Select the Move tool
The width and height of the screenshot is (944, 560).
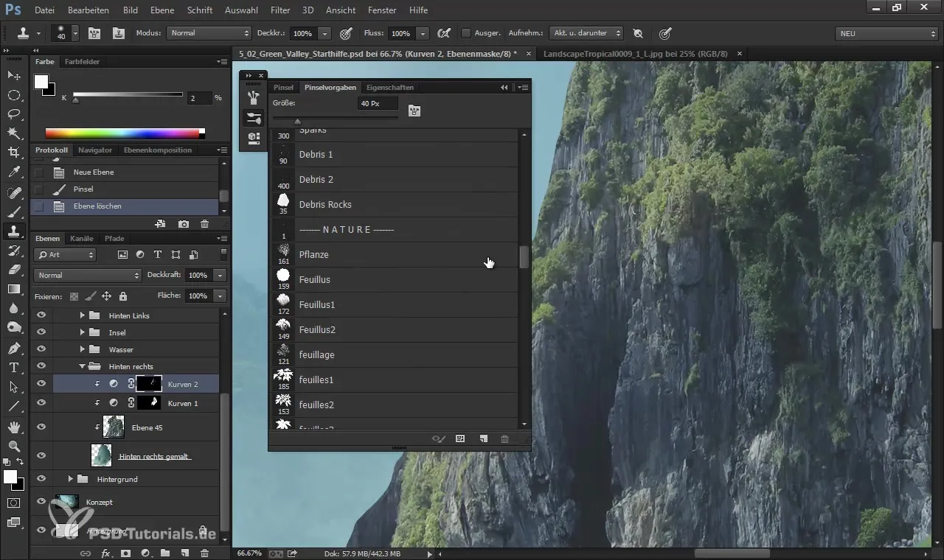[x=14, y=75]
